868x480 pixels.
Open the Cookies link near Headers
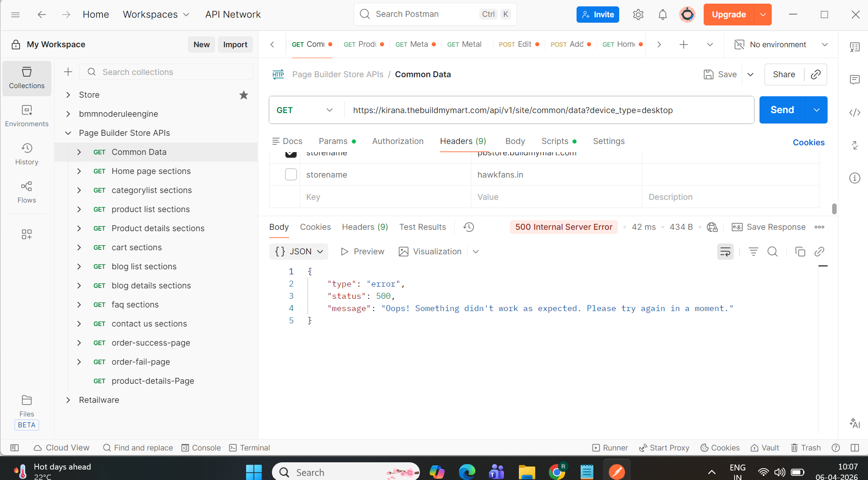[809, 143]
